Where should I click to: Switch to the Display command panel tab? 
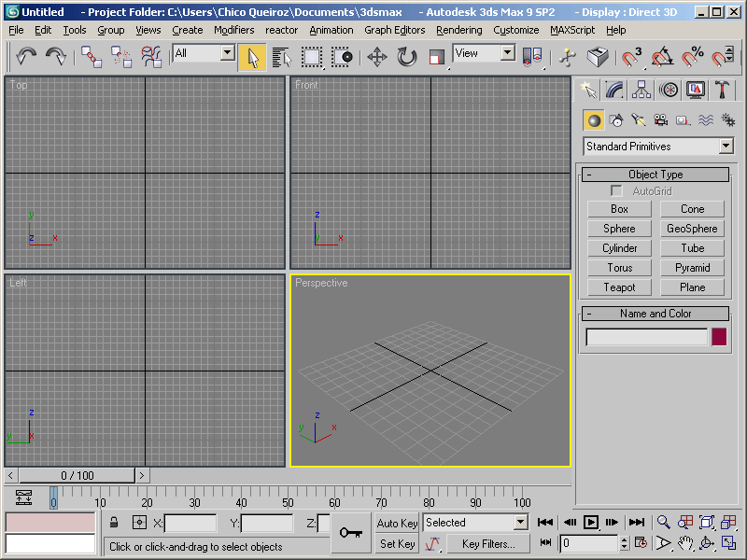pyautogui.click(x=696, y=90)
